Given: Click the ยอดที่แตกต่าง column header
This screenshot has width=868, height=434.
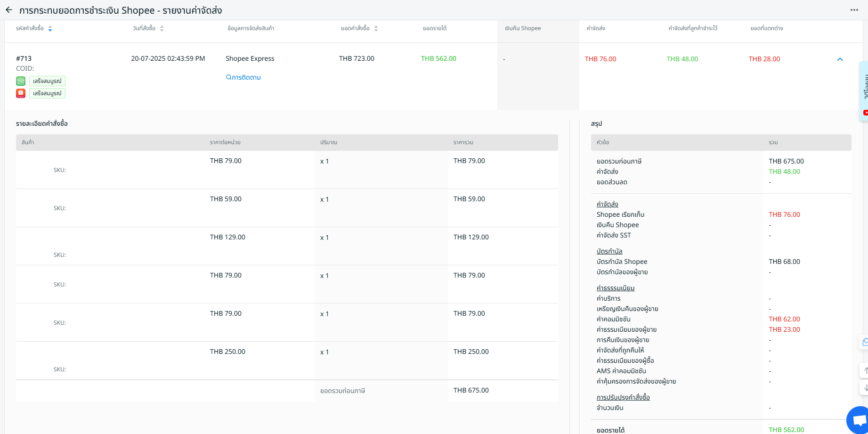Looking at the screenshot, I should click(x=767, y=28).
